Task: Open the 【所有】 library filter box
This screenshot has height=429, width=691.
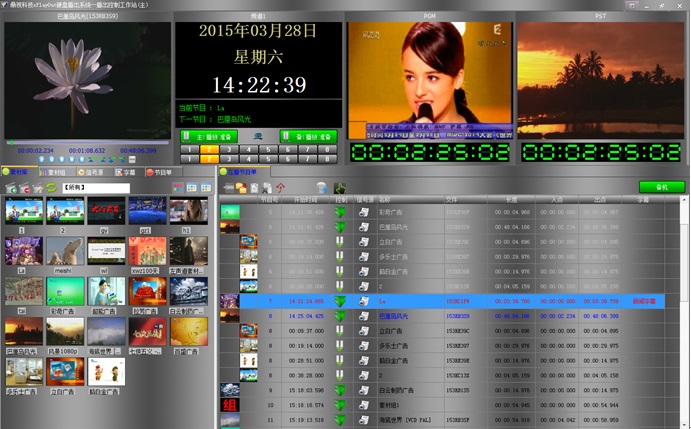Action: (96, 188)
